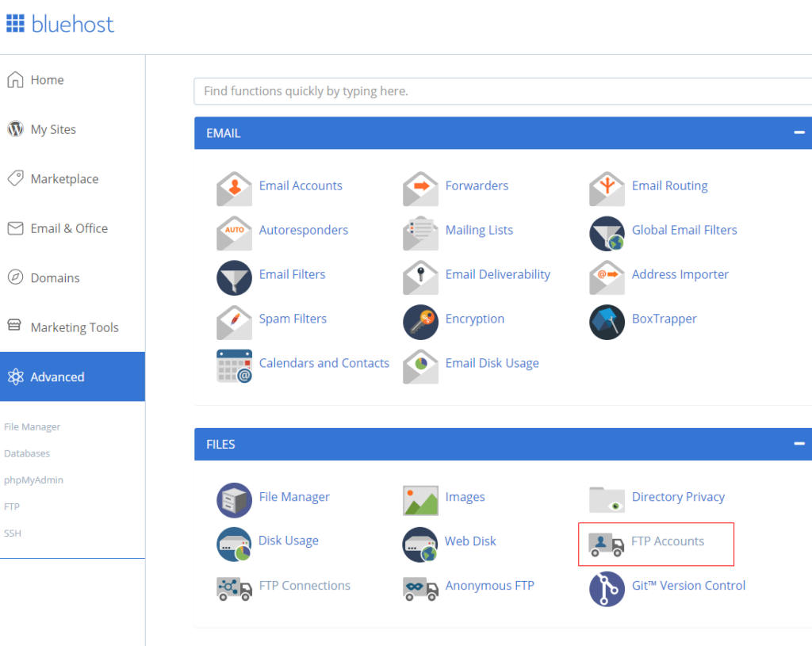Open the Images text link
The height and width of the screenshot is (646, 812).
coord(465,498)
